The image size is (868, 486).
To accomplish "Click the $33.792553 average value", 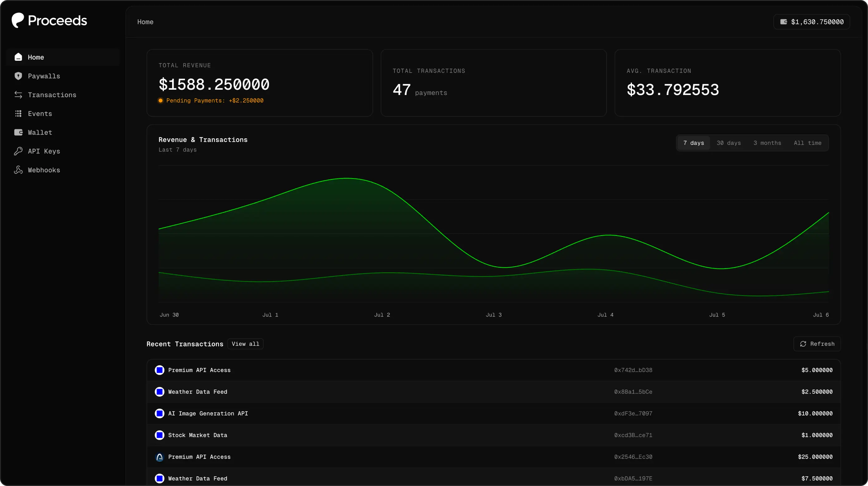I will click(673, 90).
